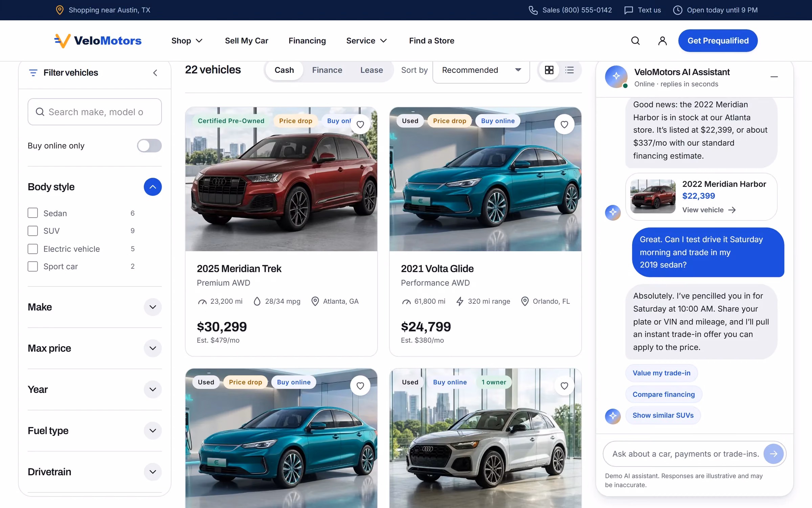Expand the Year filter
Screen dimensions: 812x508
click(153, 389)
